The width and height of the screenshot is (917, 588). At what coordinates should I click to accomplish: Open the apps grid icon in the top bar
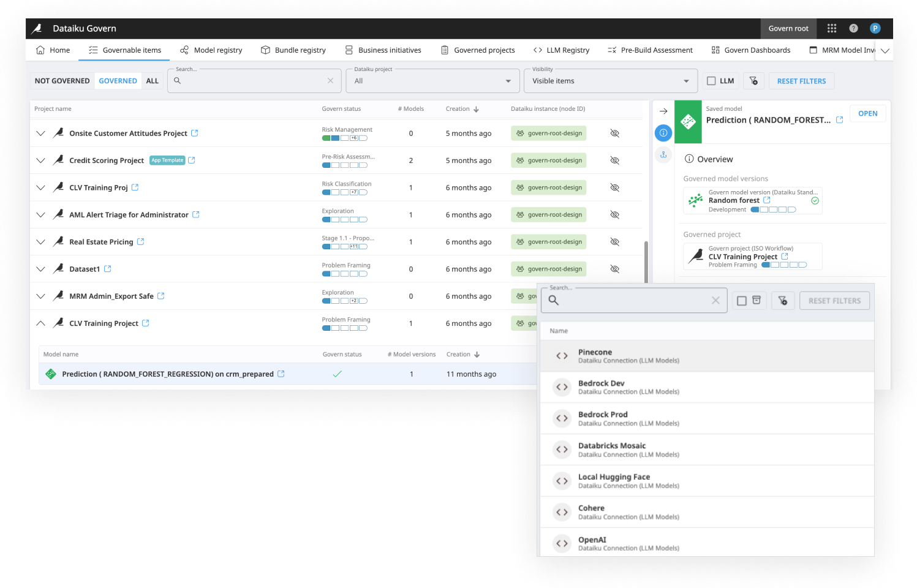831,28
